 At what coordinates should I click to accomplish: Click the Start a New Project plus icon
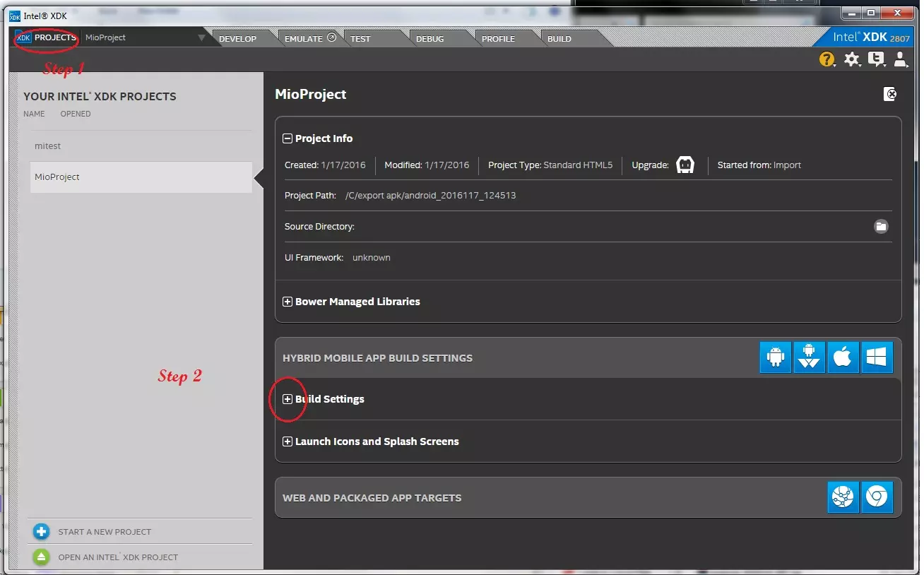(41, 532)
